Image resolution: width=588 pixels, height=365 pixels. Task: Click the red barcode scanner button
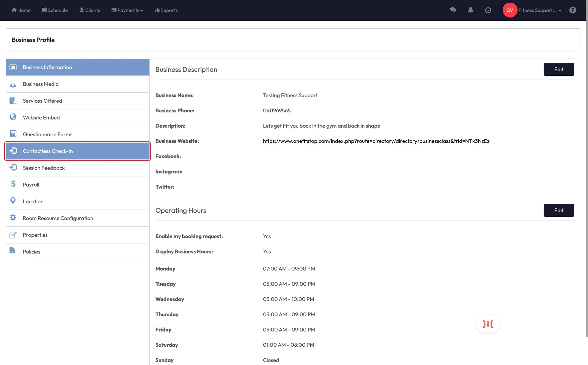tap(488, 324)
